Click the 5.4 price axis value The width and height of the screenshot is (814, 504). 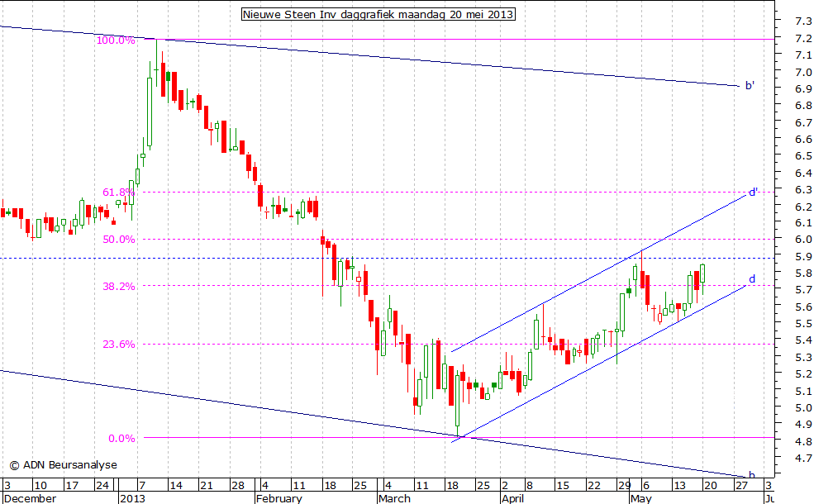pos(803,340)
